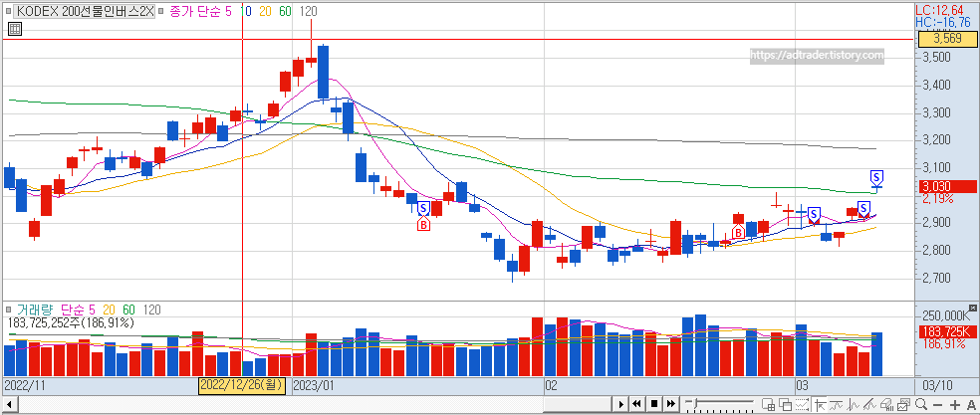Click the eraser tool icon
Viewport: 980px width, 415px height.
click(886, 404)
